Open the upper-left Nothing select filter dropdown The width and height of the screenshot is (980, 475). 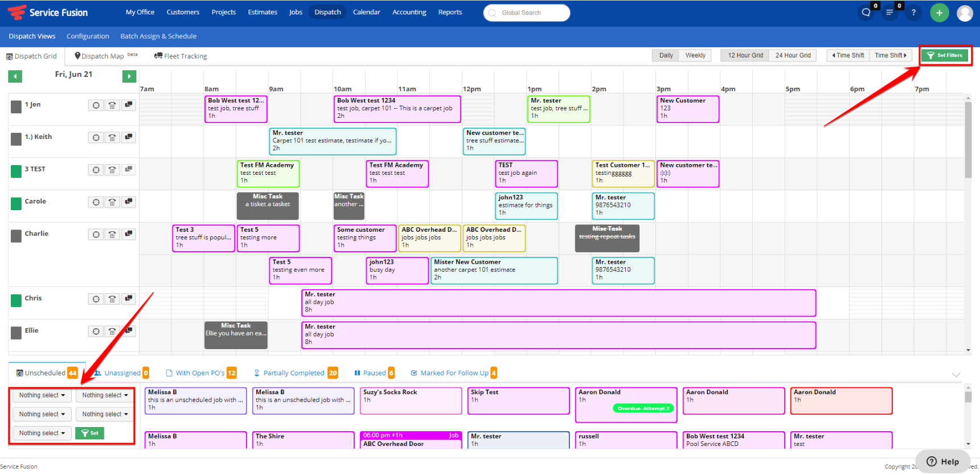tap(42, 395)
